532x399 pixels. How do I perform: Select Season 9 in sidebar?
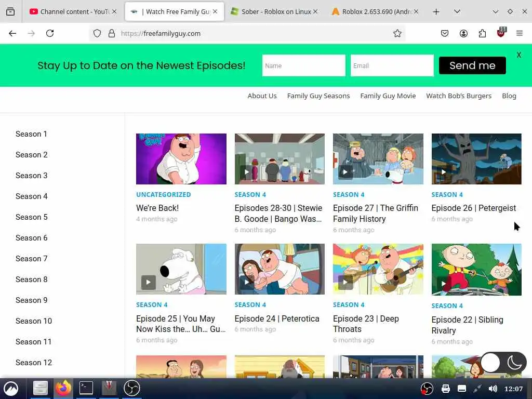coord(32,300)
